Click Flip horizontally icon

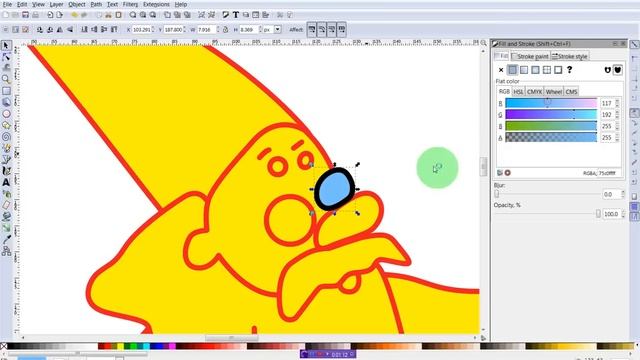point(60,30)
